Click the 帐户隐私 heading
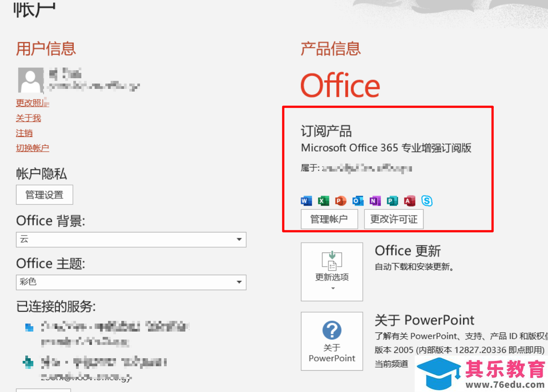Image resolution: width=548 pixels, height=392 pixels. [x=41, y=174]
